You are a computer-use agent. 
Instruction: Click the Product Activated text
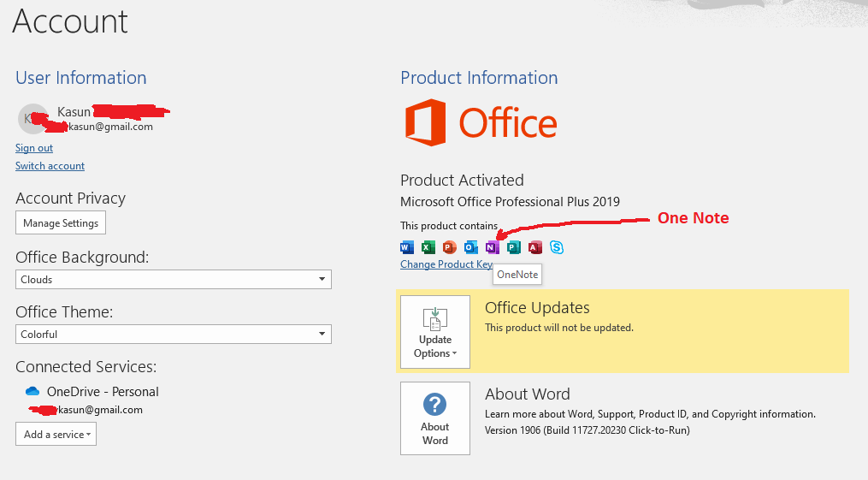click(x=462, y=180)
